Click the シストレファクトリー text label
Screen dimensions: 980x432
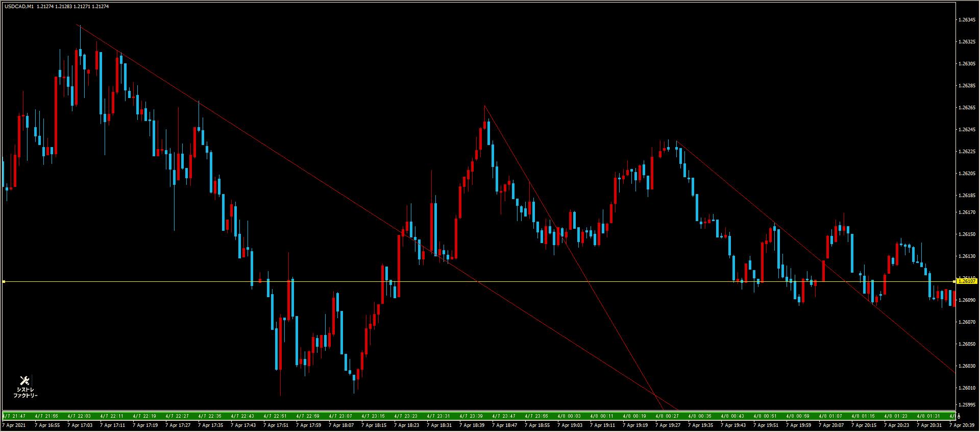click(25, 393)
